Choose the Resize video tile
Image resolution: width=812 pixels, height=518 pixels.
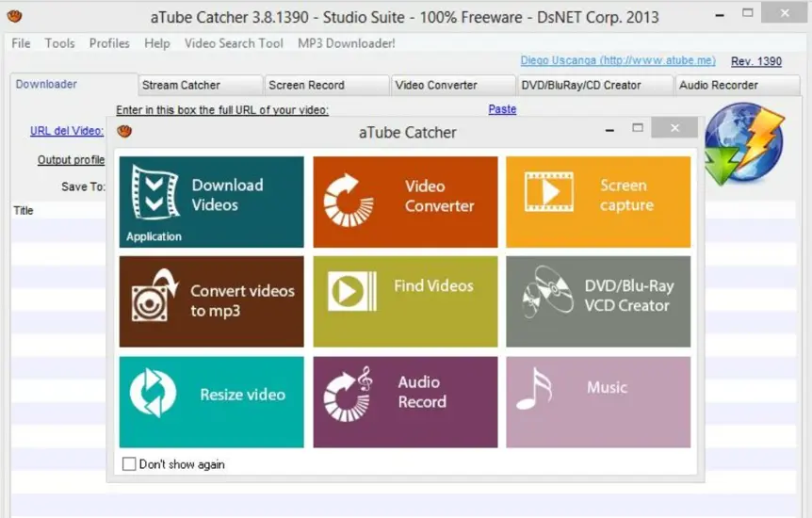[211, 401]
